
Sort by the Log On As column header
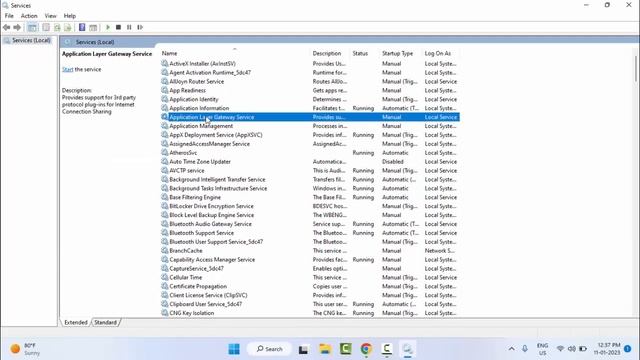pos(438,53)
